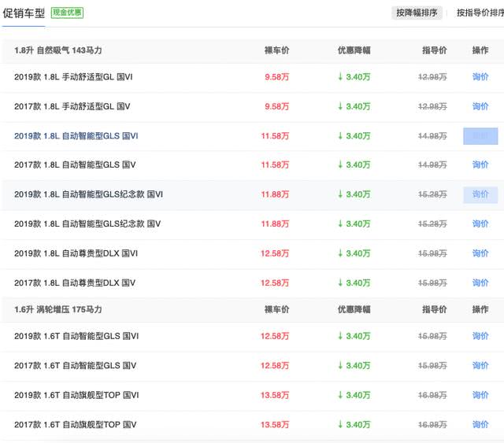Click 询价 for 2019款 1.8L 手动舒适型GL 国VI

(480, 77)
